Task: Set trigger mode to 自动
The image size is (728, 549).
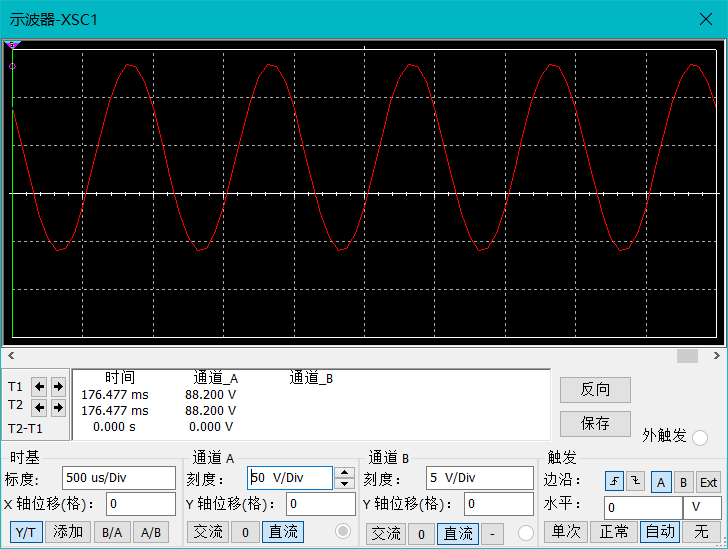Action: [660, 532]
